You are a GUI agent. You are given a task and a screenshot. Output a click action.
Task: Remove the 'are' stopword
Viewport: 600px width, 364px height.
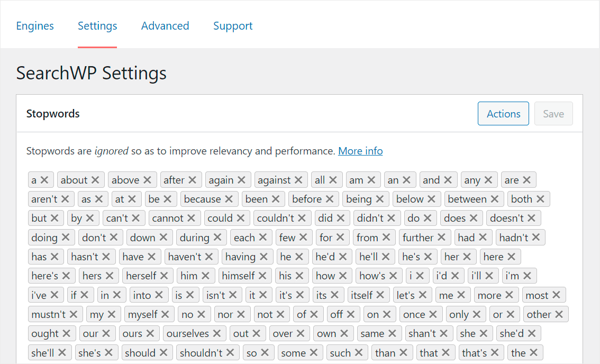point(526,180)
